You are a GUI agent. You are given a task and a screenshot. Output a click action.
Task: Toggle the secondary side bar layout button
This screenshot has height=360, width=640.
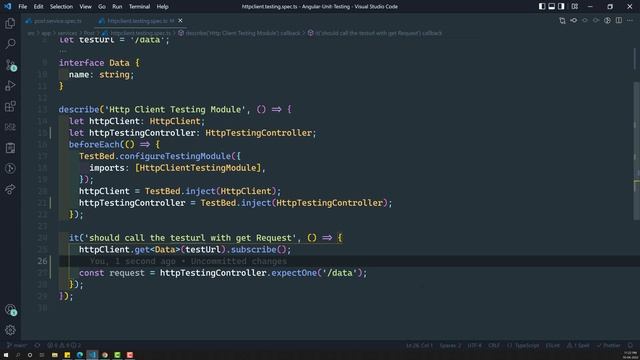561,7
